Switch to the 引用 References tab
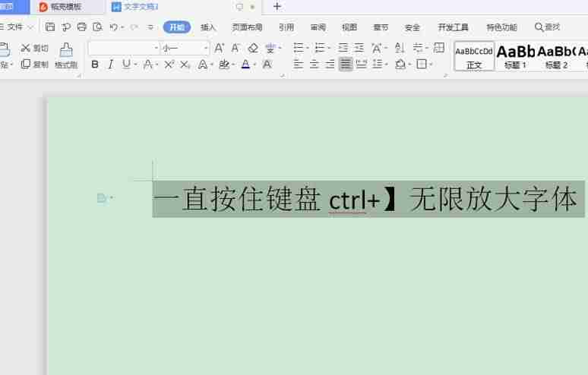This screenshot has width=588, height=375. pyautogui.click(x=286, y=27)
